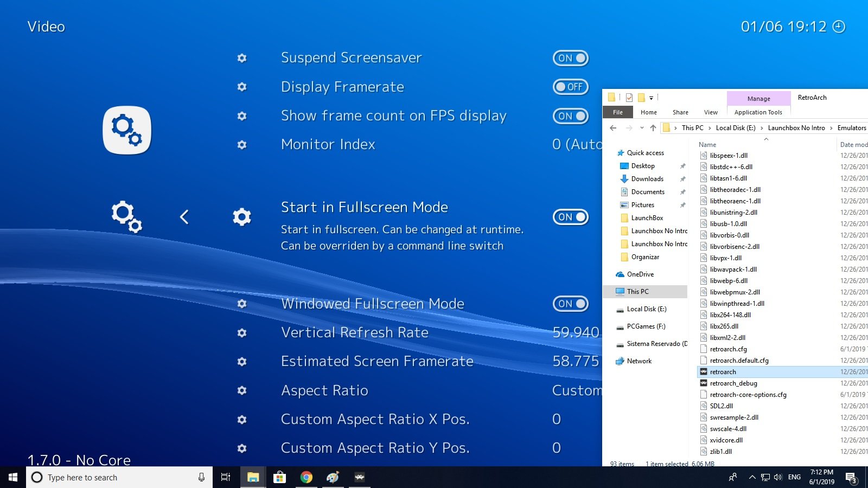Click gear icon beside Start in Fullscreen Mode
Viewport: 868px width, 488px height.
[x=242, y=217]
